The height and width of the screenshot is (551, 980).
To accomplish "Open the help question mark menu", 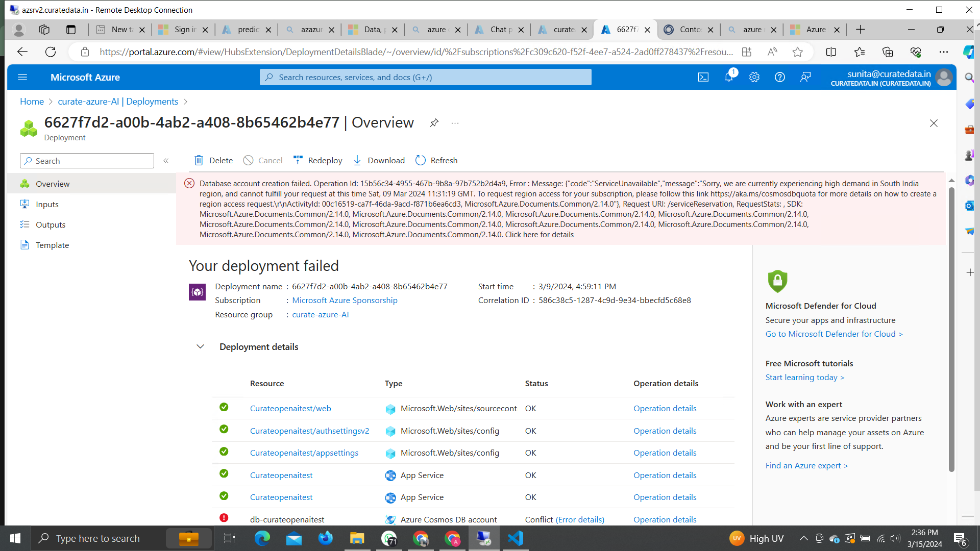I will 780,77.
